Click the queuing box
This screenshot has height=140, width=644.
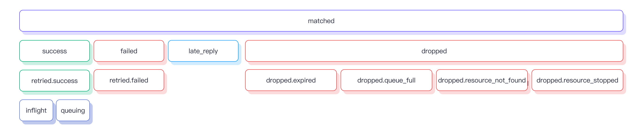tap(73, 111)
